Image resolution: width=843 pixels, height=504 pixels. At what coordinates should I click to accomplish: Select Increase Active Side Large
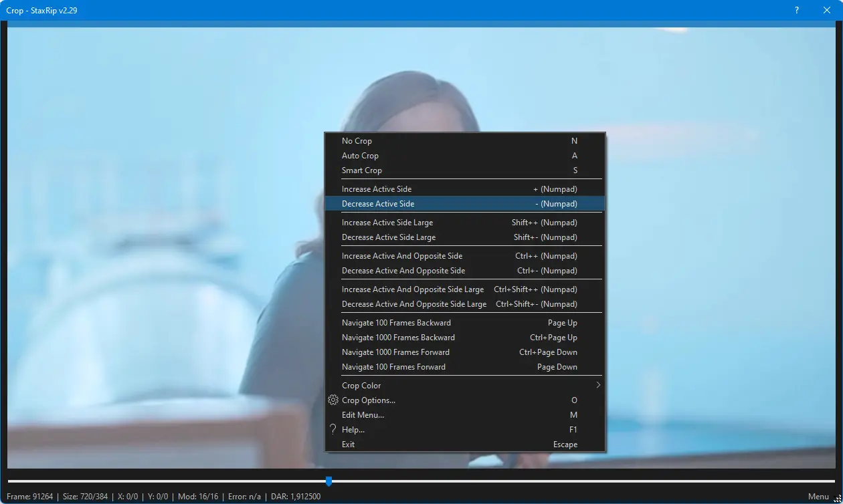(465, 223)
